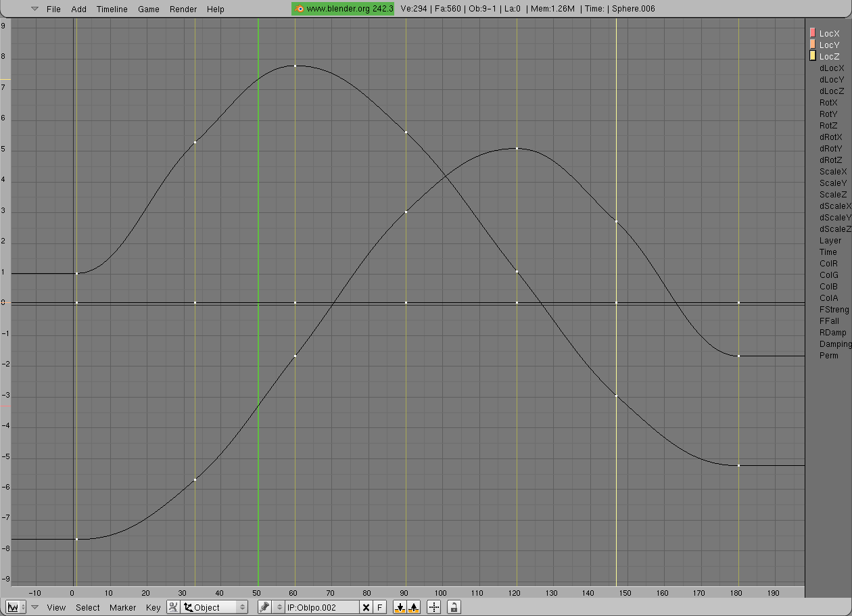
Task: Paste curves from buffer with up-arrow icon
Action: click(x=414, y=607)
